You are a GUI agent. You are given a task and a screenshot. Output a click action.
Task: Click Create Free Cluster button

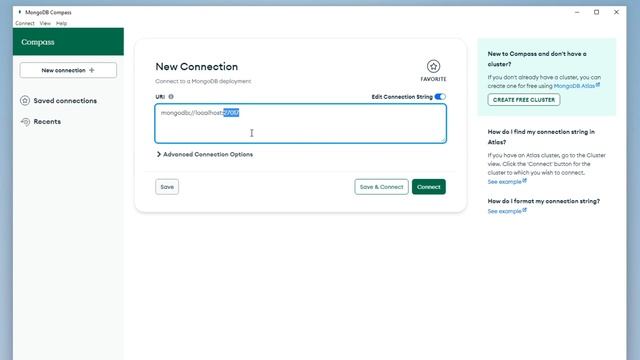coord(524,100)
